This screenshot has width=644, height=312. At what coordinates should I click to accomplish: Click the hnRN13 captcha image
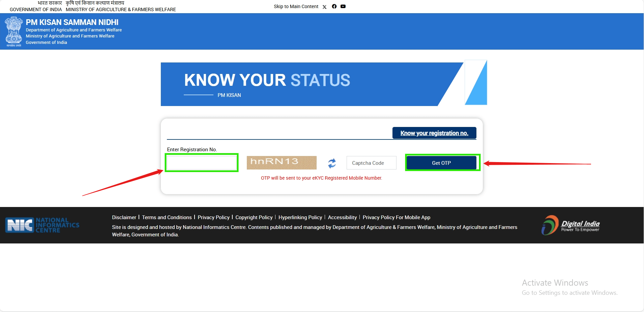tap(282, 163)
